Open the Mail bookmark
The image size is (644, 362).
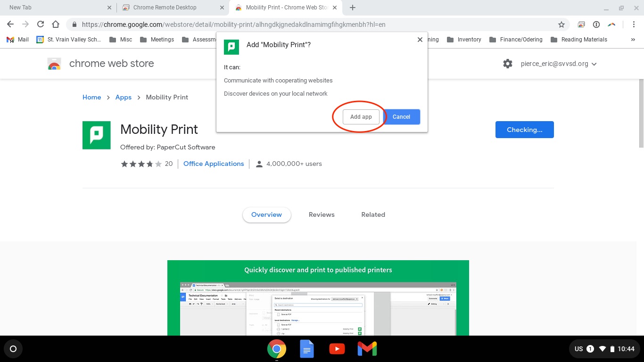point(18,40)
